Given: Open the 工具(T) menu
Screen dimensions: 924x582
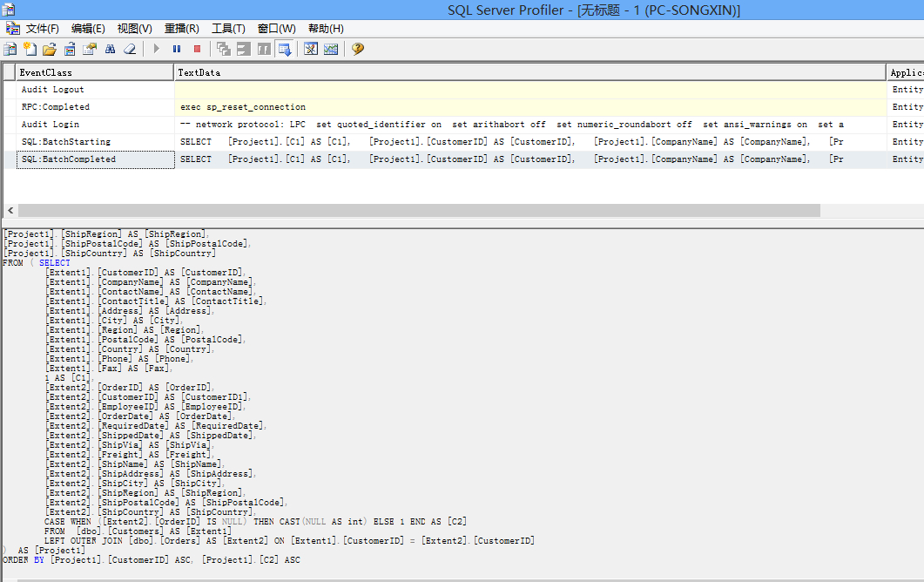Looking at the screenshot, I should tap(228, 28).
